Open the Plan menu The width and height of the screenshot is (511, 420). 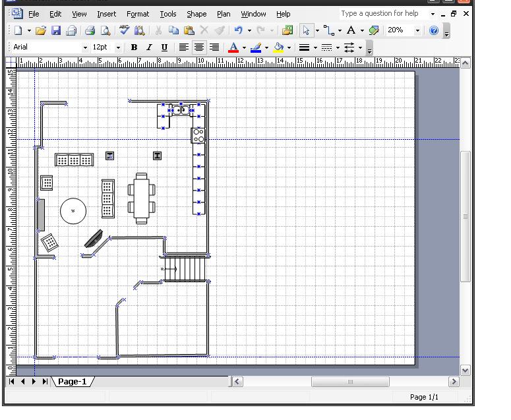224,14
